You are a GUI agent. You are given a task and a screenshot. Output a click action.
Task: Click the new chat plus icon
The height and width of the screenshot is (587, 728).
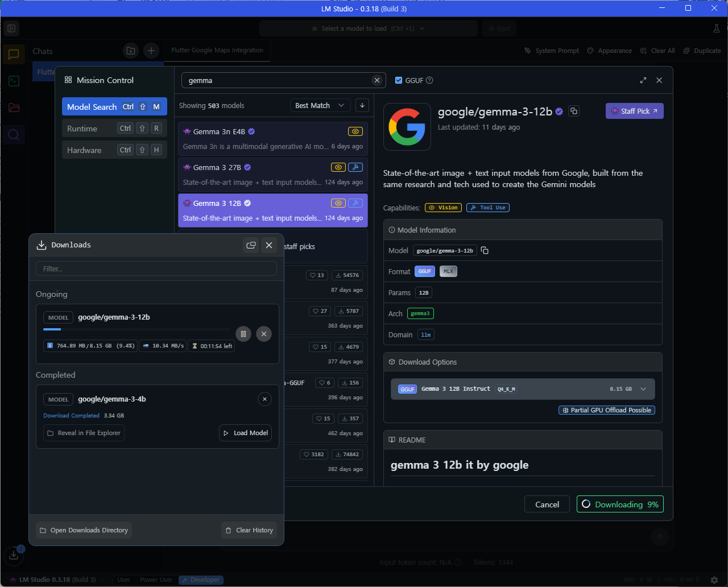click(x=151, y=51)
